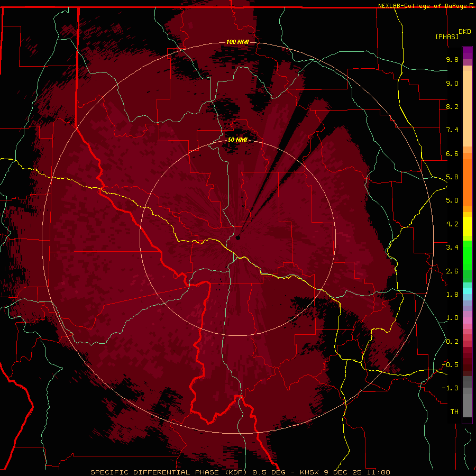Click the 50 NMI range ring label
Image resolution: width=476 pixels, height=476 pixels.
coord(237,140)
